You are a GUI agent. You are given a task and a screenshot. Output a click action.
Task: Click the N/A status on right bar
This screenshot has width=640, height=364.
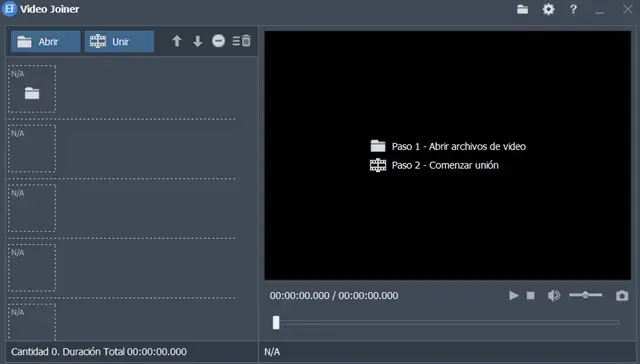pos(272,352)
